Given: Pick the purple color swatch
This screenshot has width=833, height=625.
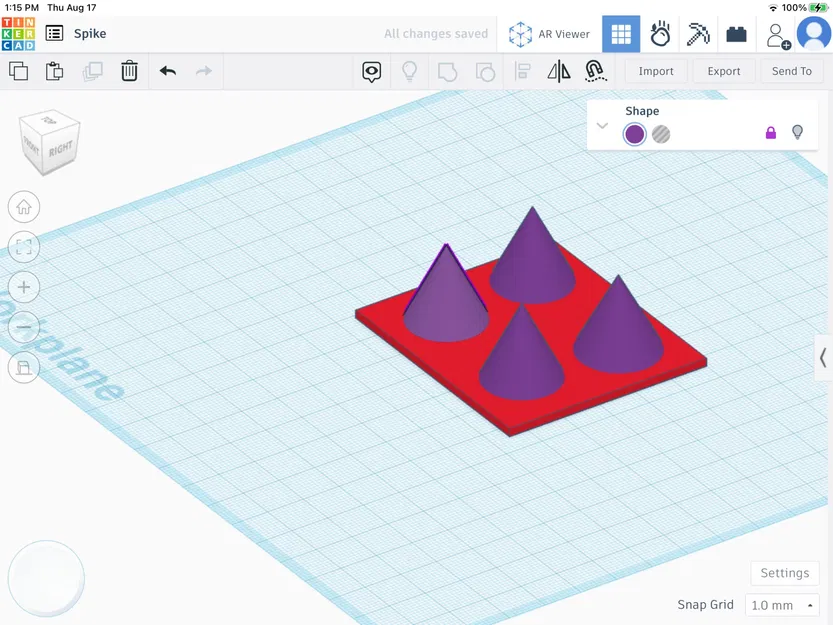Looking at the screenshot, I should (634, 133).
